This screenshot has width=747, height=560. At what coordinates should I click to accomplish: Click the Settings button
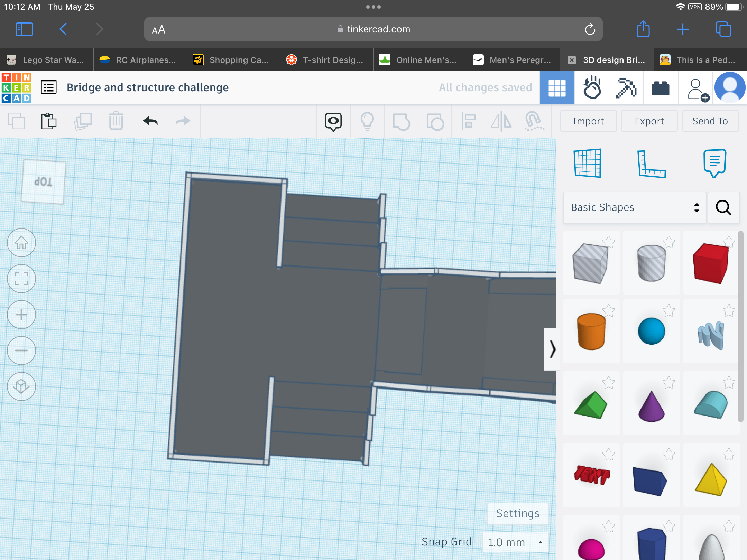[x=518, y=513]
